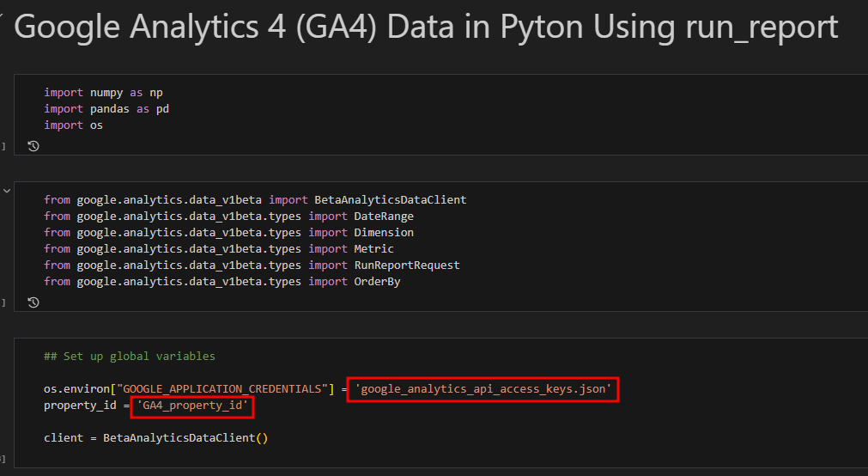868x476 pixels.
Task: Click the string 'google_analytics_api_access_keys.json'
Action: click(x=483, y=389)
